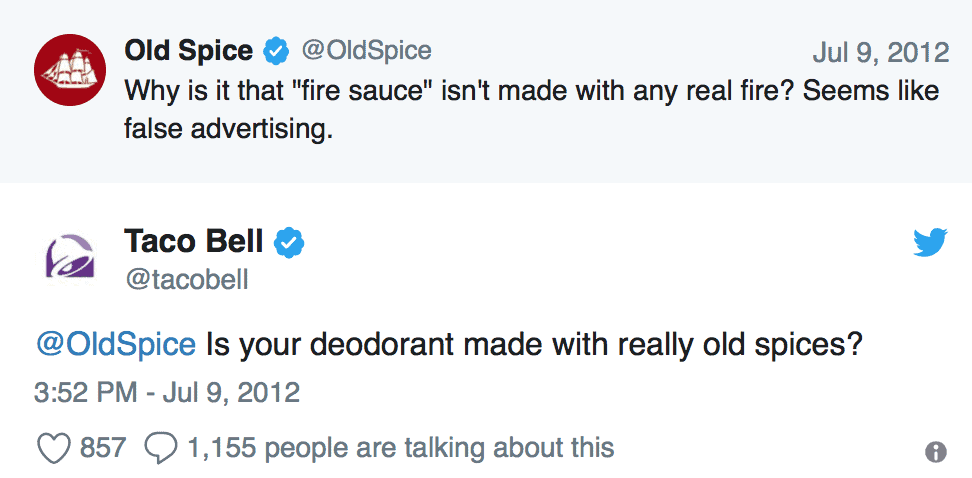Click the speech bubble reply icon
The width and height of the screenshot is (972, 478).
tap(160, 448)
